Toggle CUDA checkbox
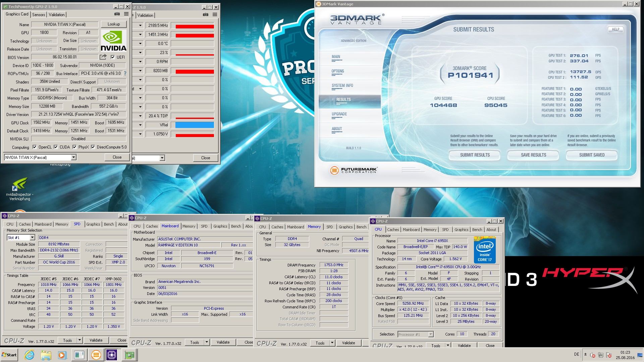Image resolution: width=644 pixels, height=362 pixels. pyautogui.click(x=56, y=147)
